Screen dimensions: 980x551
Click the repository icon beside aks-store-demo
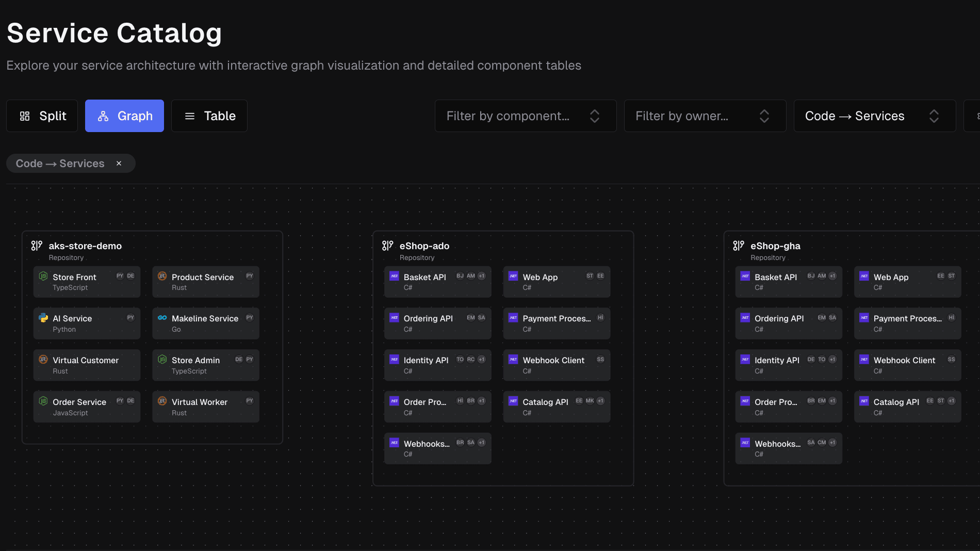36,246
